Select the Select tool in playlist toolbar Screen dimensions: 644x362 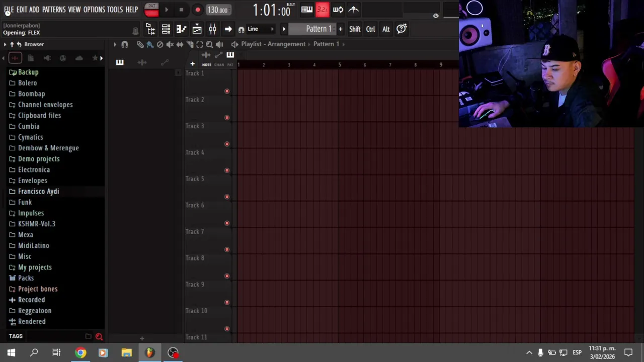[x=200, y=44]
